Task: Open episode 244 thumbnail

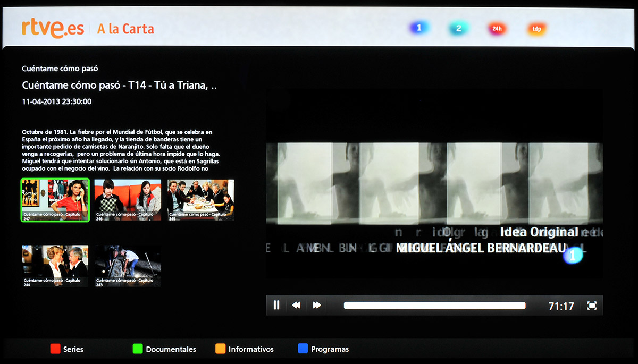Action: [55, 266]
